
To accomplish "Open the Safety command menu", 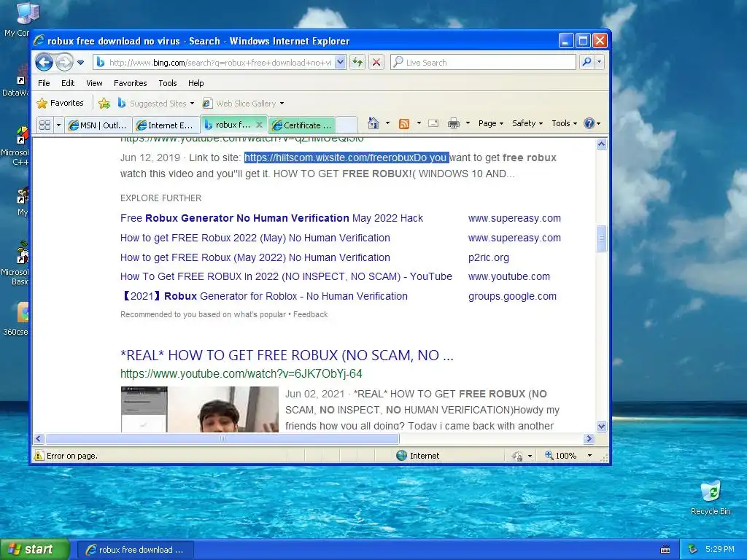I will coord(527,123).
